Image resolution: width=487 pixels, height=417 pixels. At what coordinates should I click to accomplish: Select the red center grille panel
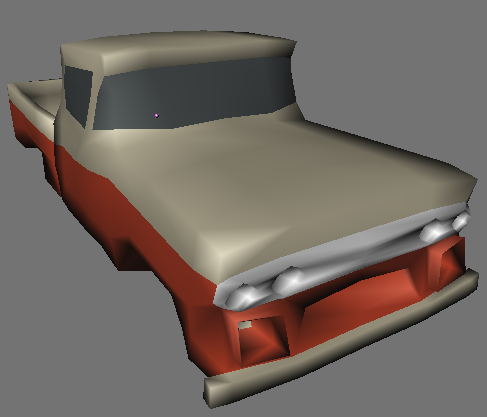pos(363,293)
